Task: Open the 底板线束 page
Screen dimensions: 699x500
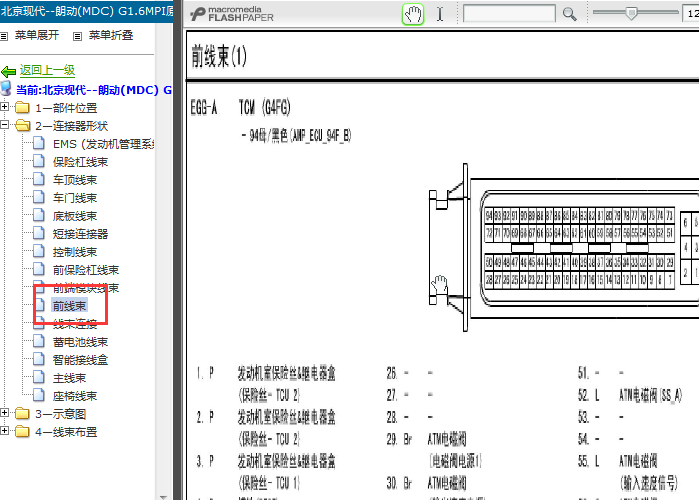Action: coord(75,216)
